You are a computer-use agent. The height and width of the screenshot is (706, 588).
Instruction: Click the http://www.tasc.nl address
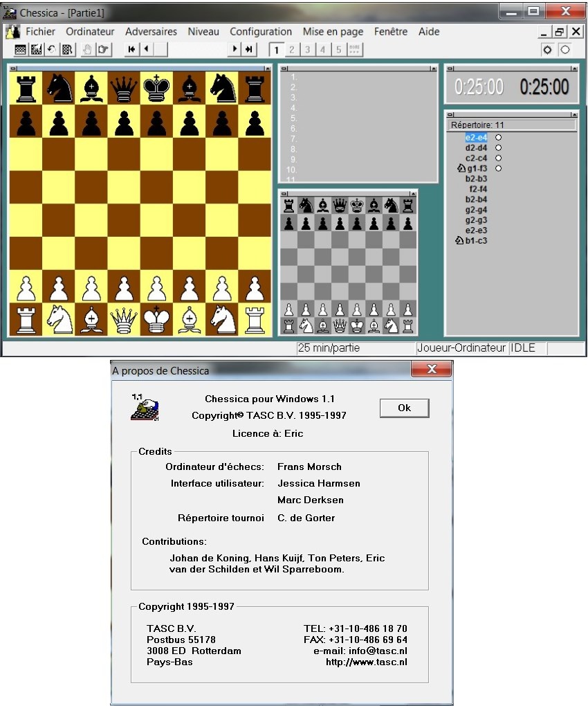click(366, 662)
